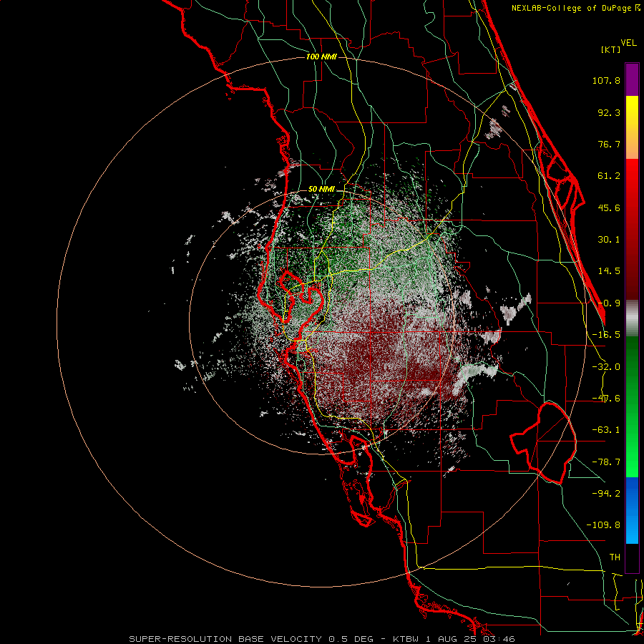Image resolution: width=644 pixels, height=644 pixels.
Task: Select the -109.8 scale value
Action: (603, 525)
